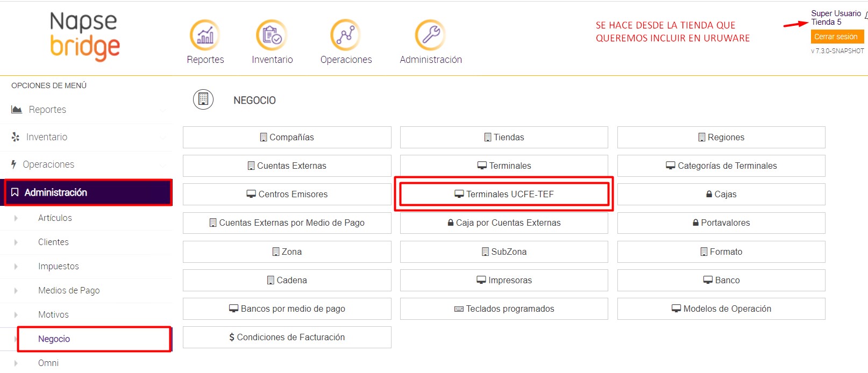
Task: Expand the Impuestos submenu arrow
Action: pyautogui.click(x=16, y=267)
